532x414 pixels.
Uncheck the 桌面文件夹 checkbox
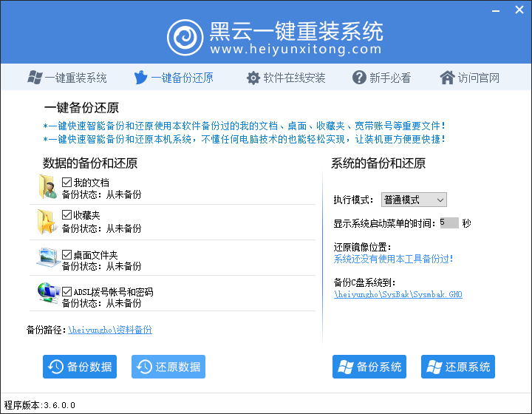coord(66,254)
